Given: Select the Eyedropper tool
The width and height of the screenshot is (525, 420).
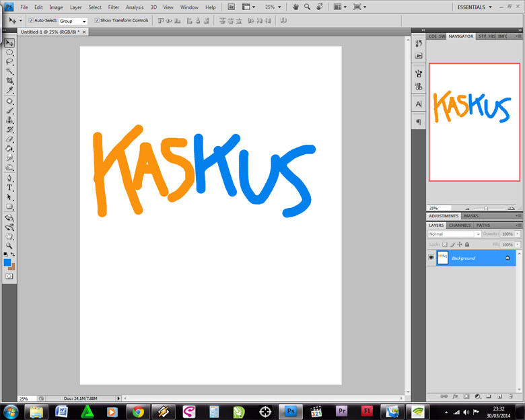Looking at the screenshot, I should coord(9,90).
